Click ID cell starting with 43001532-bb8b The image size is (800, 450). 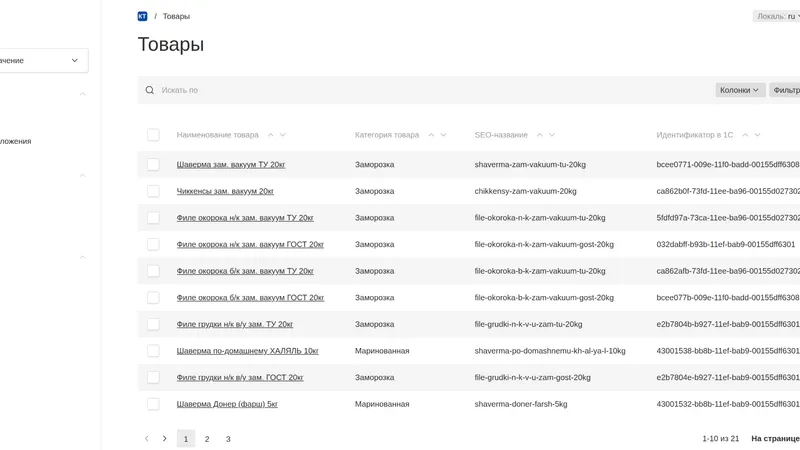[x=728, y=404]
